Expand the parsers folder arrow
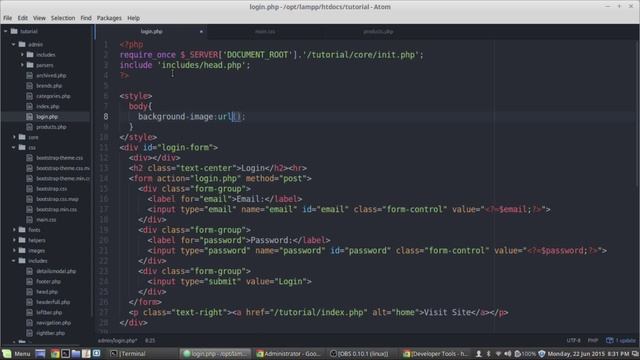Viewport: 640px width, 360px height. [22, 65]
